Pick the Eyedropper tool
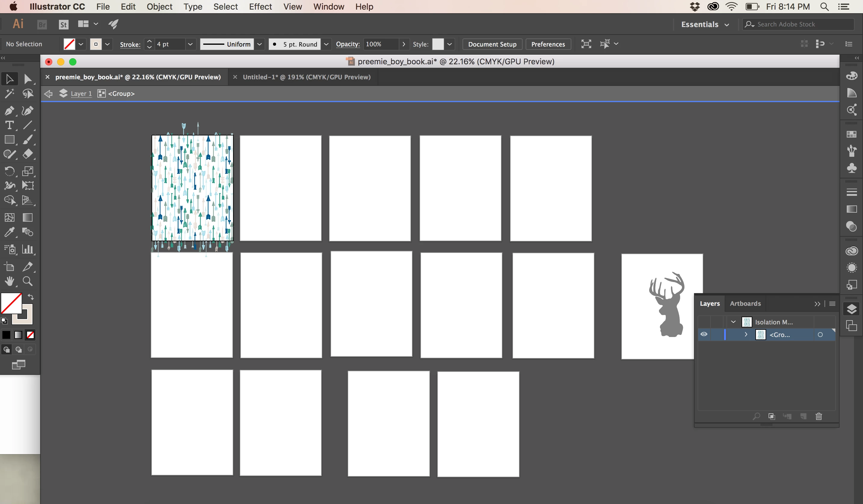Viewport: 863px width, 504px height. [x=9, y=232]
